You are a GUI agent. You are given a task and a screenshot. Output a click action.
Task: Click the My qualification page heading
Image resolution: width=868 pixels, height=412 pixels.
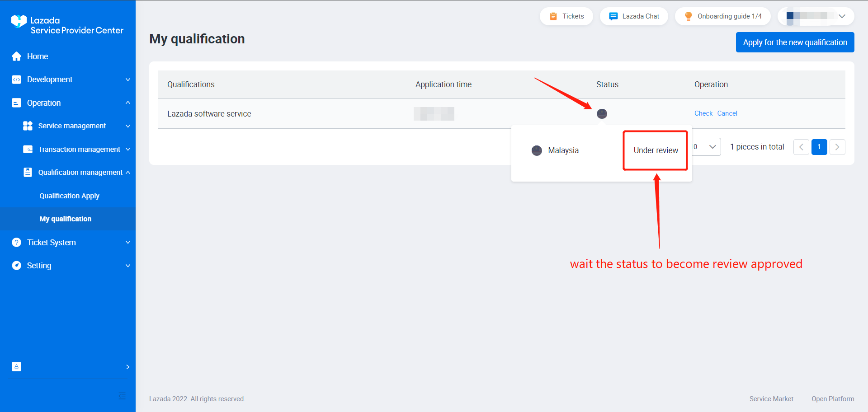point(197,39)
